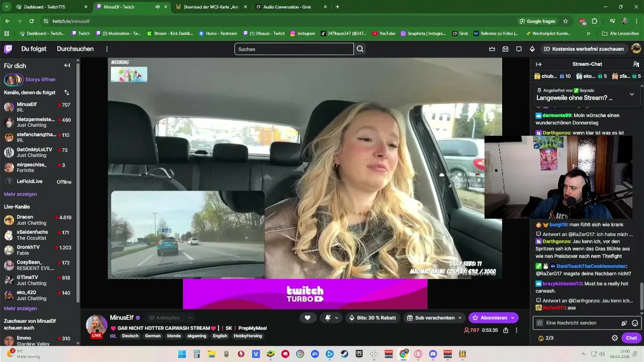The height and width of the screenshot is (362, 644).
Task: Open Discord from the taskbar
Action: click(433, 354)
